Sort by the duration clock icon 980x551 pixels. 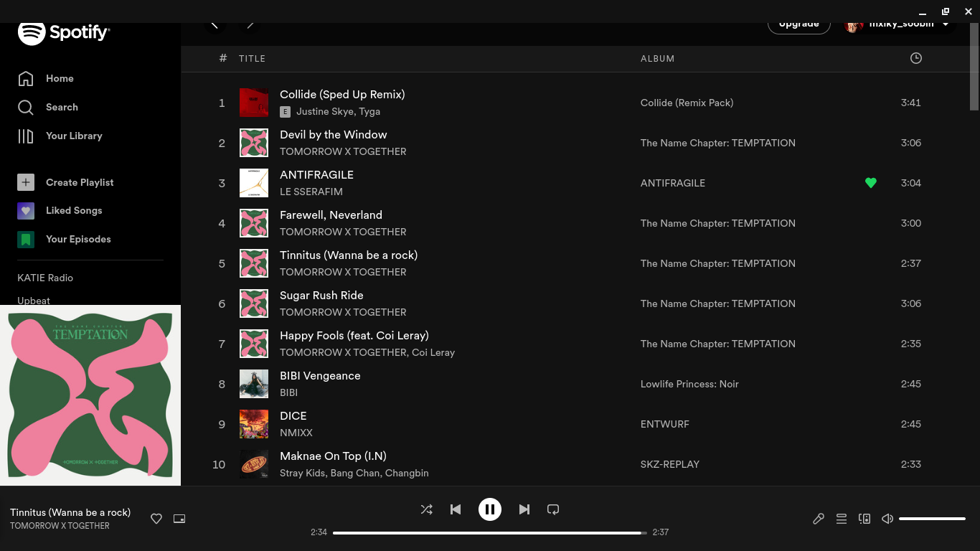[916, 58]
